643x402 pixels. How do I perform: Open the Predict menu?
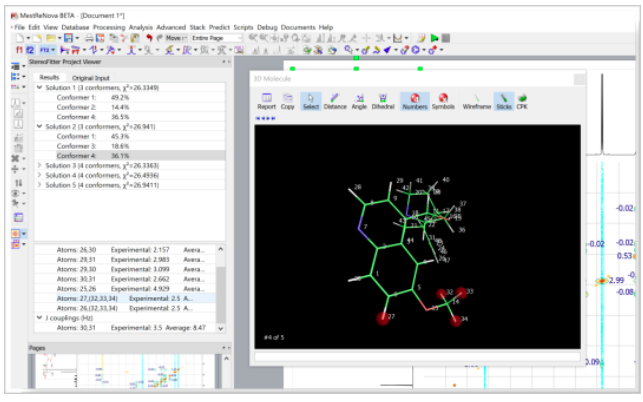click(x=219, y=27)
